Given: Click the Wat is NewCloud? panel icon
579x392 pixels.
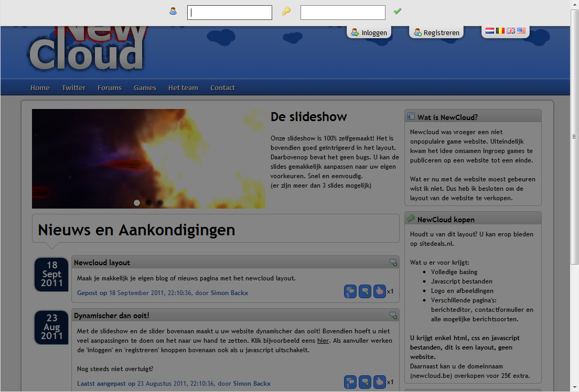Looking at the screenshot, I should click(x=411, y=116).
